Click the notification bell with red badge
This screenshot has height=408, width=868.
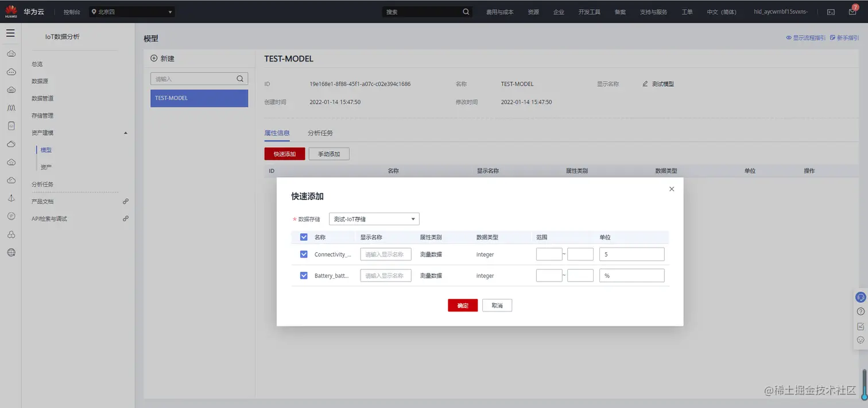click(852, 11)
